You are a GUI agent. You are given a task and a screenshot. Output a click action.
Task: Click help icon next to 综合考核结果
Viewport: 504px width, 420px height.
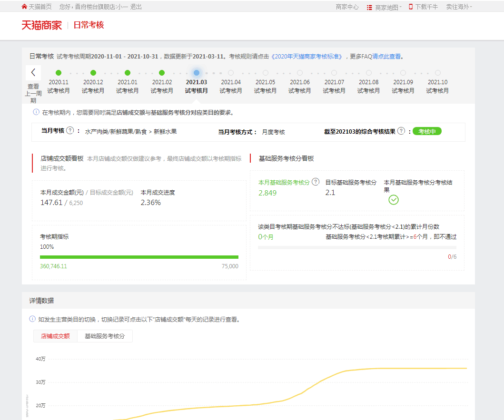[x=401, y=131]
